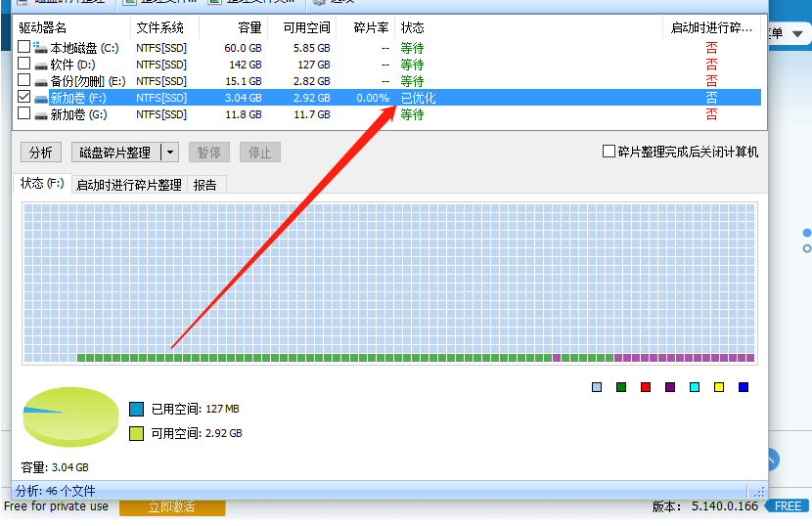This screenshot has width=812, height=526.
Task: Switch to the 状态 (F:) tab
Action: tap(42, 183)
